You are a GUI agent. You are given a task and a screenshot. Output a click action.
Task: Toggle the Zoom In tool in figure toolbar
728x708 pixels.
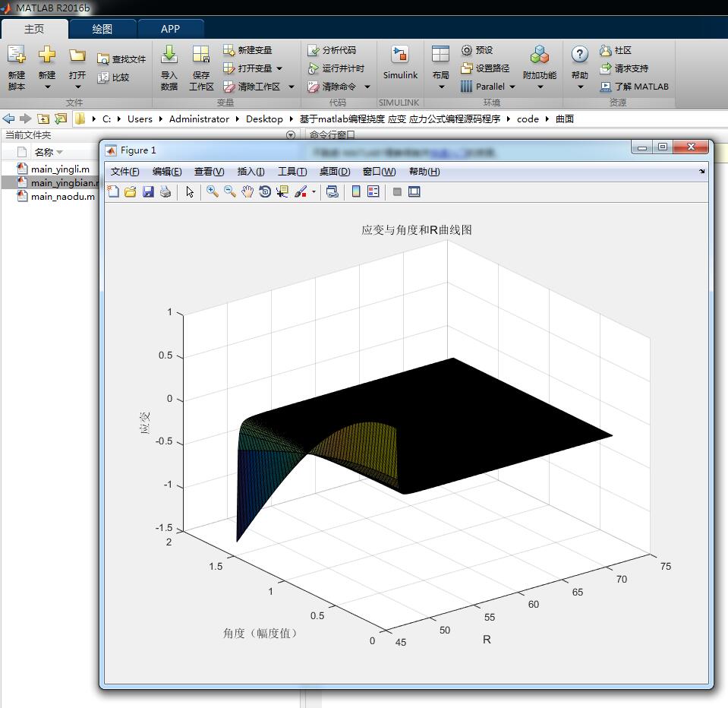213,191
